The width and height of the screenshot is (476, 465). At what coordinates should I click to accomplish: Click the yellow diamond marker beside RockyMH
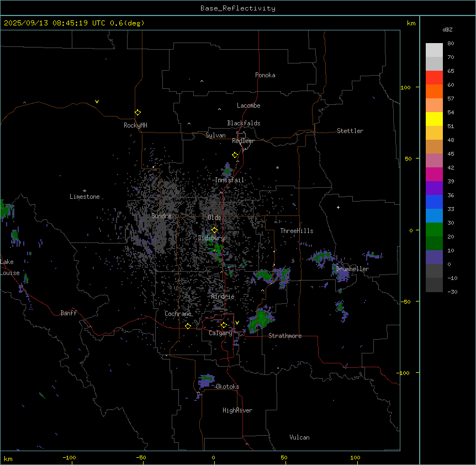(137, 113)
